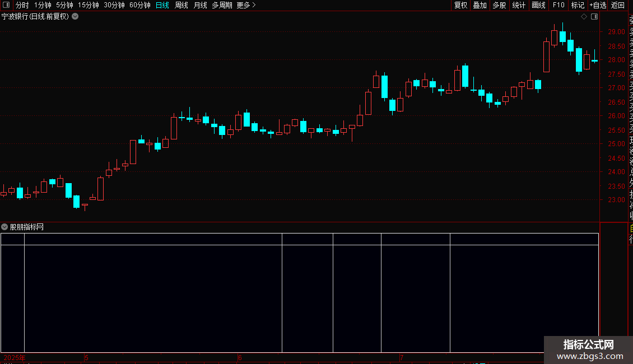Viewport: 633px width, 364px height.
Task: Switch to 月线 monthly chart
Action: pos(200,5)
